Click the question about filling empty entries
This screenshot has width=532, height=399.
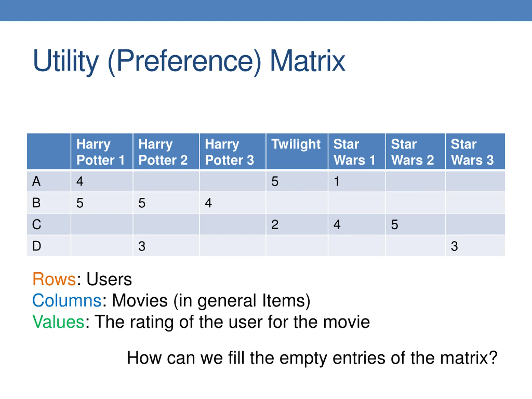pos(312,358)
